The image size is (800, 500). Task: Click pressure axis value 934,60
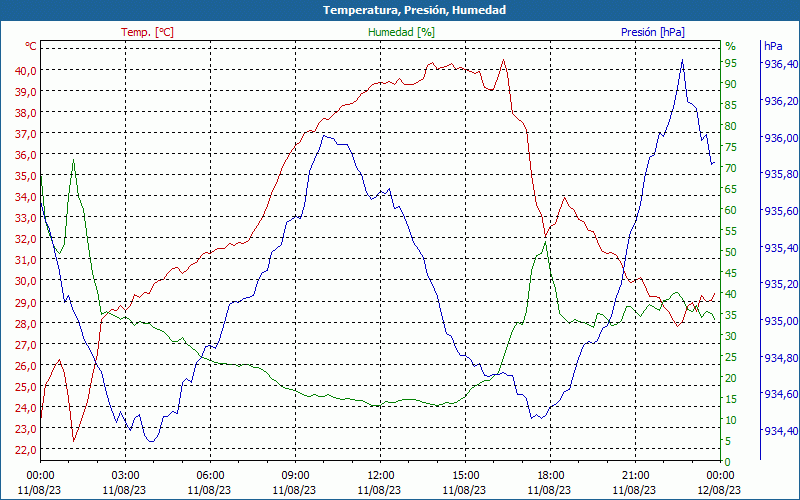pos(780,394)
